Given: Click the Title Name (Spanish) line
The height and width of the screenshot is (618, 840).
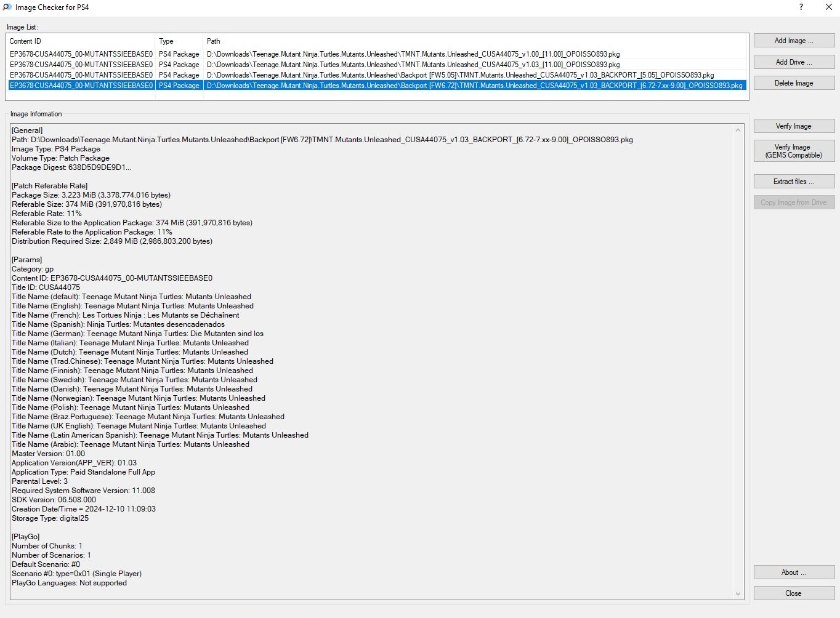Looking at the screenshot, I should click(118, 324).
